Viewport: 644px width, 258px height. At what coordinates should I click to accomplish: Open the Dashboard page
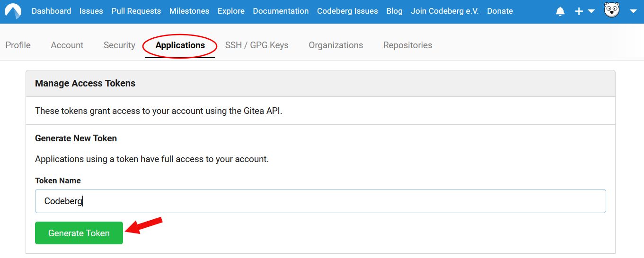click(x=51, y=11)
